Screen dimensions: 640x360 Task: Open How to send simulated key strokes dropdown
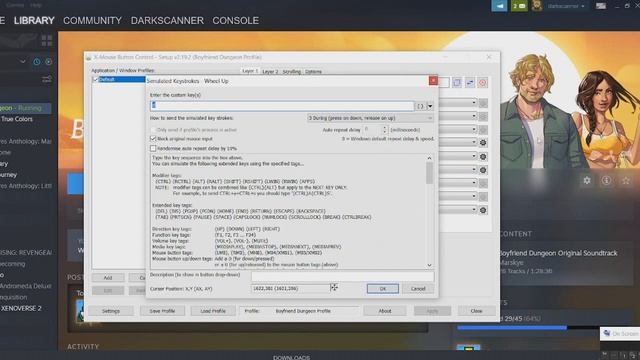(370, 118)
